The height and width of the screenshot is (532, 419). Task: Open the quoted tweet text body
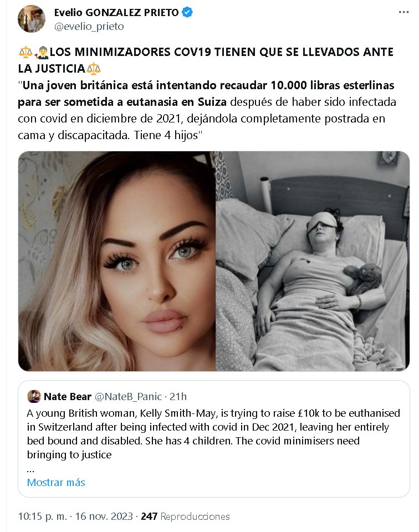pyautogui.click(x=213, y=434)
